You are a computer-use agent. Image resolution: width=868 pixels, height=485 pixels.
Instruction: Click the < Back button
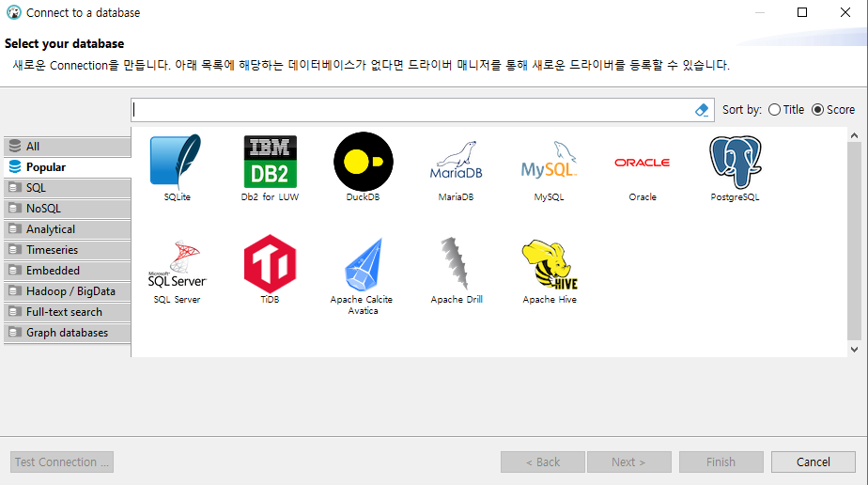[x=543, y=462]
